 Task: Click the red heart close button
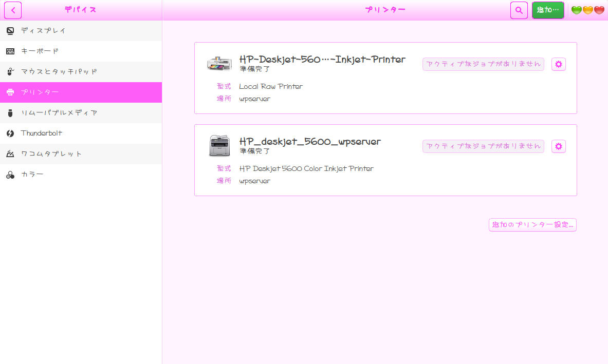tap(599, 10)
